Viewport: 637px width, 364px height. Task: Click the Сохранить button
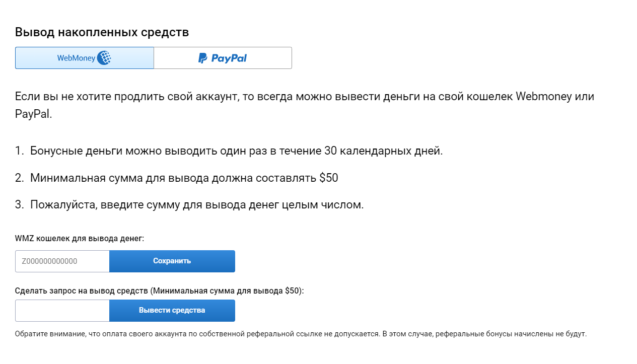click(x=172, y=261)
